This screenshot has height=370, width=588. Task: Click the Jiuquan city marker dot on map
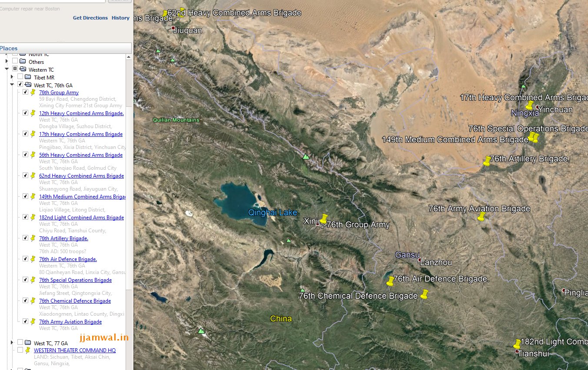tap(173, 28)
